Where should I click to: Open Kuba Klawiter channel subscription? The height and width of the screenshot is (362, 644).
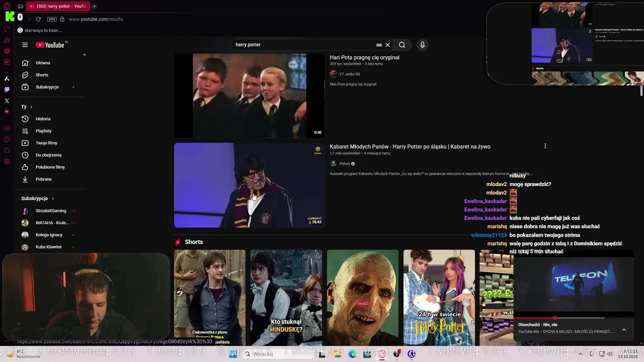(x=49, y=247)
